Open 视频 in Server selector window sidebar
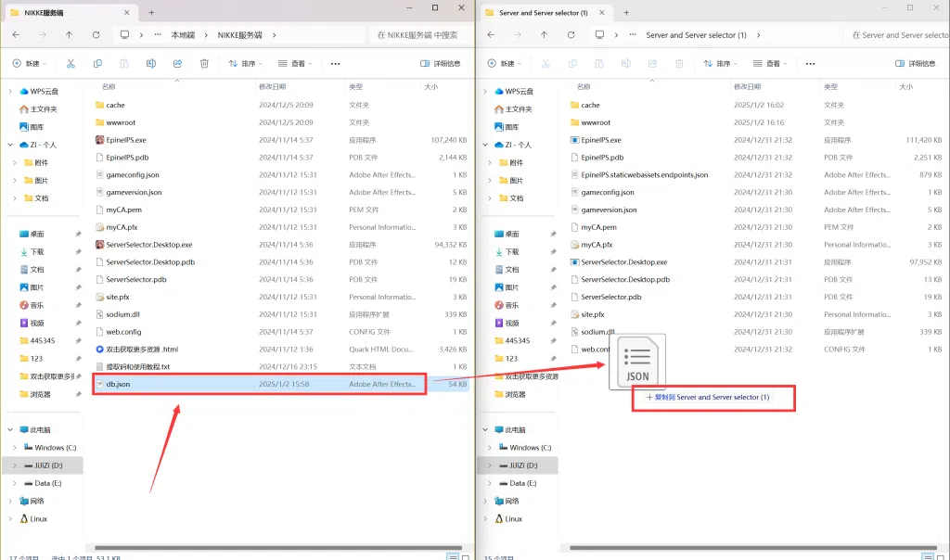The width and height of the screenshot is (950, 560). pyautogui.click(x=507, y=323)
